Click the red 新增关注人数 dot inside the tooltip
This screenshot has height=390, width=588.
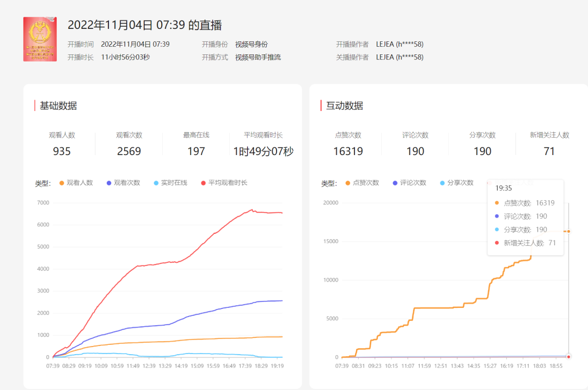(496, 243)
